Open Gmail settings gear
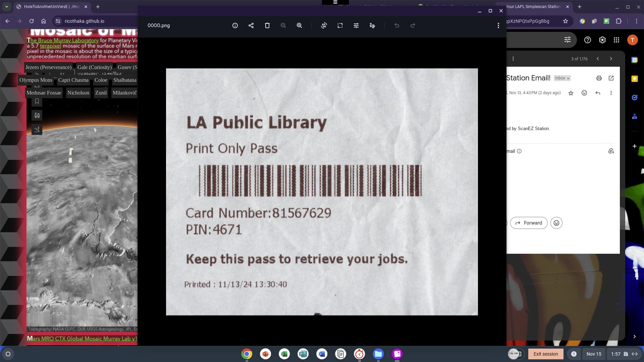 click(x=602, y=40)
